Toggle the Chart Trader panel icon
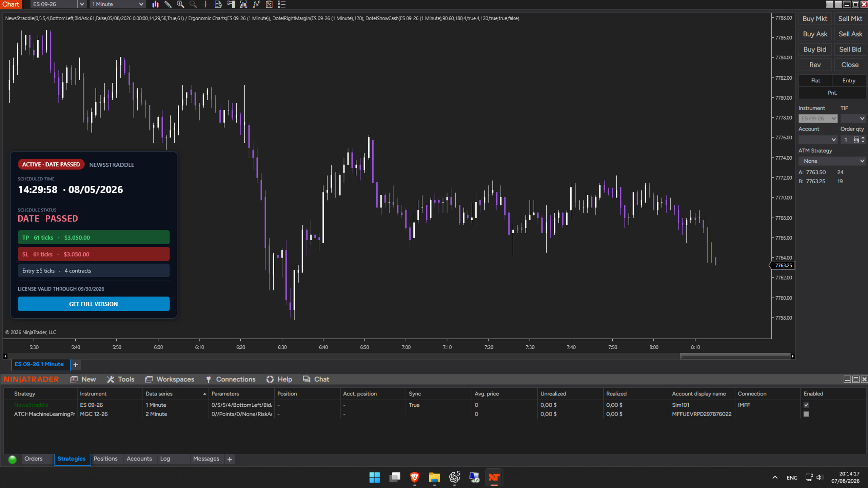Screen dimensions: 868x488 point(231,4)
